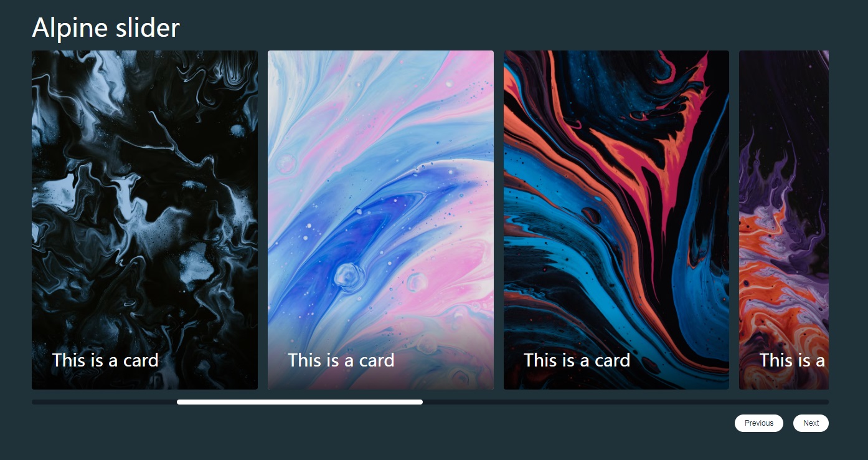Select the black and white marble card
This screenshot has height=460, width=868.
click(x=144, y=220)
